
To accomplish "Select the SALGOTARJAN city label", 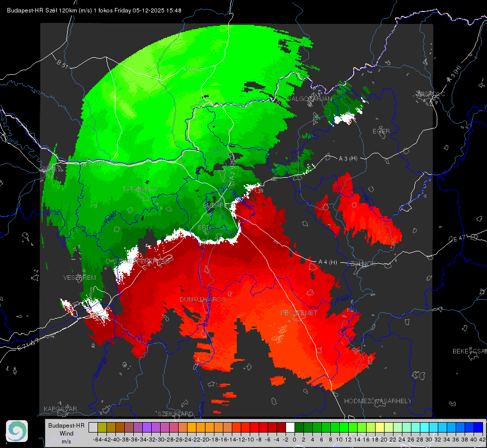I will pos(310,99).
